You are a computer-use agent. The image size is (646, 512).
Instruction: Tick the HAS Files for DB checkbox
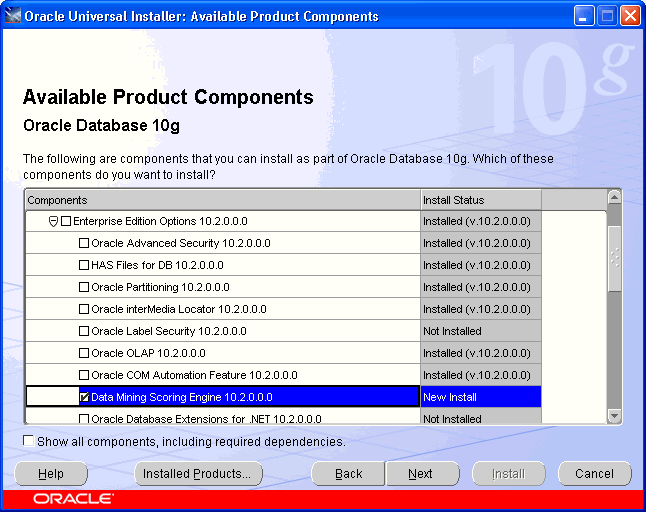[x=84, y=265]
